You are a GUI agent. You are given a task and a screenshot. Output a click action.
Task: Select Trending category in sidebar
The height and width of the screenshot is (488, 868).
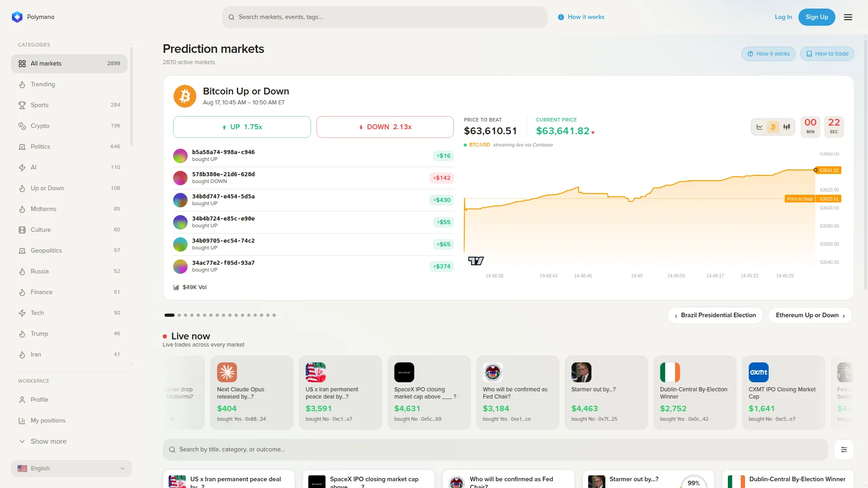(69, 84)
